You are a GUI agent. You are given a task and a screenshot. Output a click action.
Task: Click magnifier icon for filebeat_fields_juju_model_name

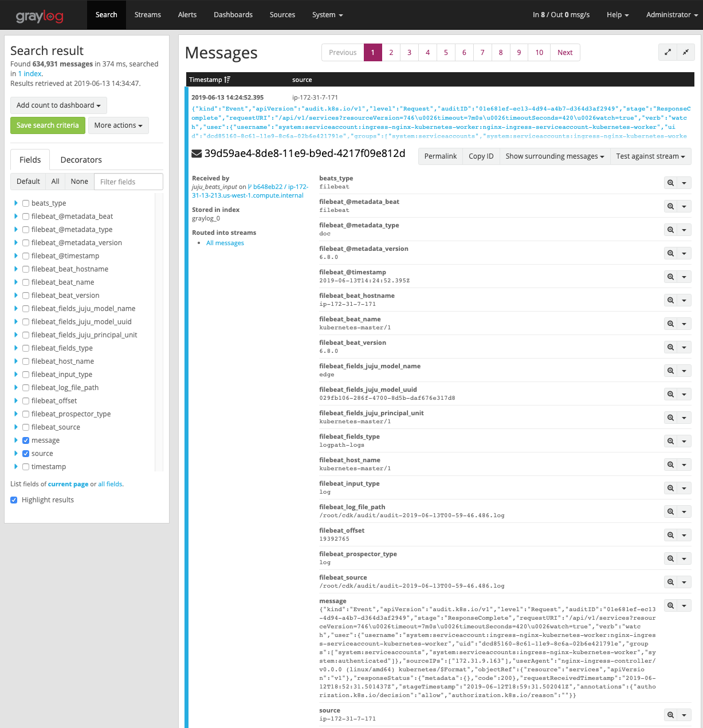point(670,371)
